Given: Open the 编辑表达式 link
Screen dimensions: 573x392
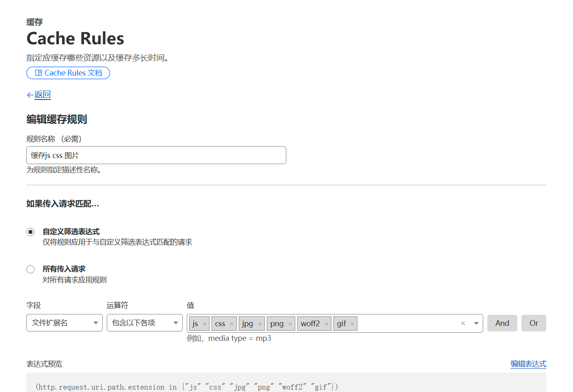Looking at the screenshot, I should (x=528, y=364).
